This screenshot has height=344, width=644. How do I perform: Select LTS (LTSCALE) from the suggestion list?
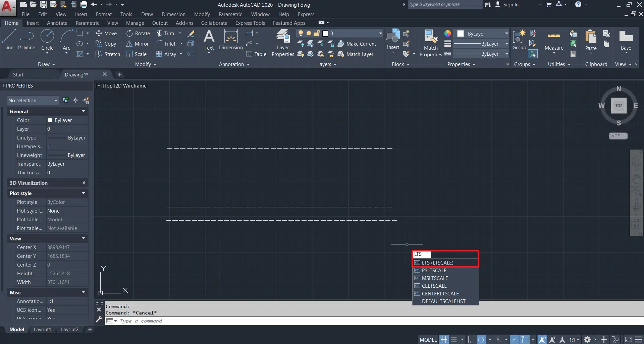(437, 263)
